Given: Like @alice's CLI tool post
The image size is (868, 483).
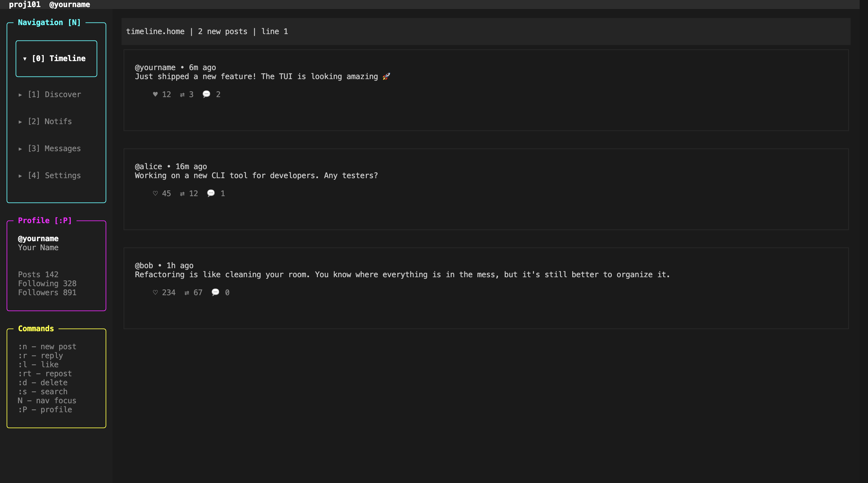Looking at the screenshot, I should tap(155, 194).
